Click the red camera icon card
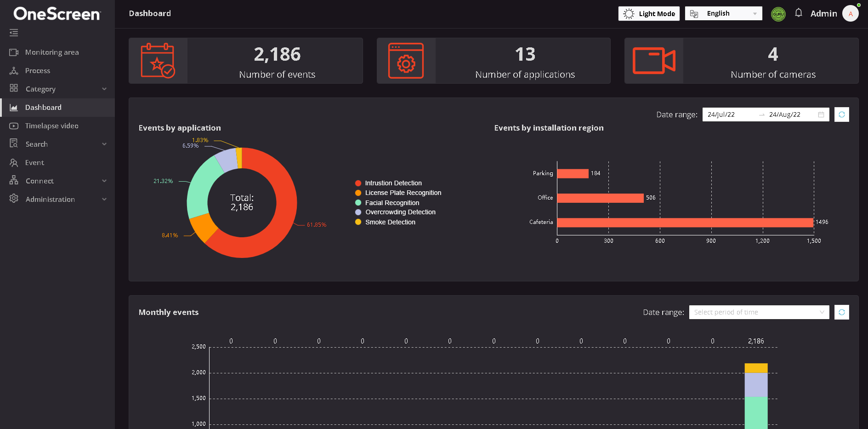The width and height of the screenshot is (868, 429). click(654, 61)
